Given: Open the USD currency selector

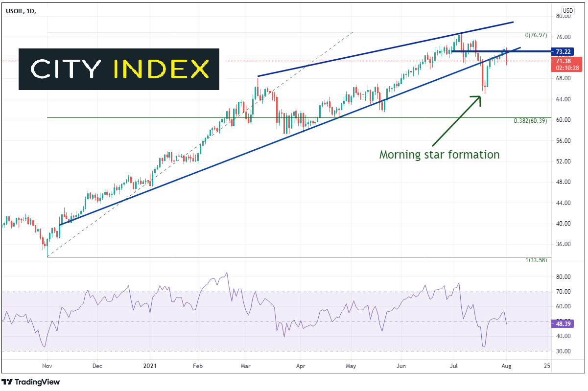Looking at the screenshot, I should pyautogui.click(x=567, y=10).
